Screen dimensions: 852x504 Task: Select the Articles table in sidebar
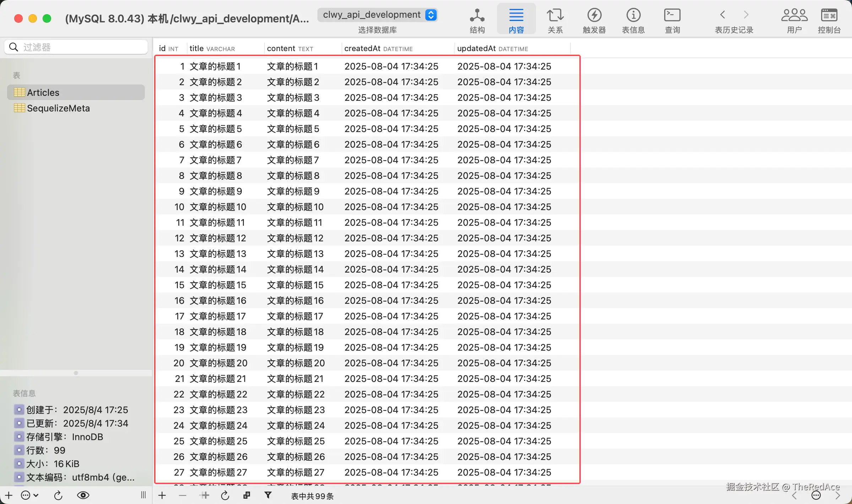(x=43, y=93)
